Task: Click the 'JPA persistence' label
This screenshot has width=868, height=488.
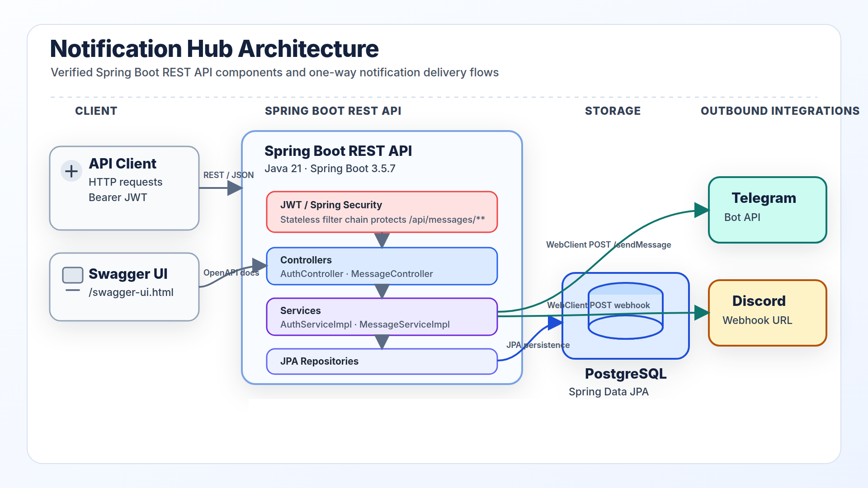Action: point(538,345)
